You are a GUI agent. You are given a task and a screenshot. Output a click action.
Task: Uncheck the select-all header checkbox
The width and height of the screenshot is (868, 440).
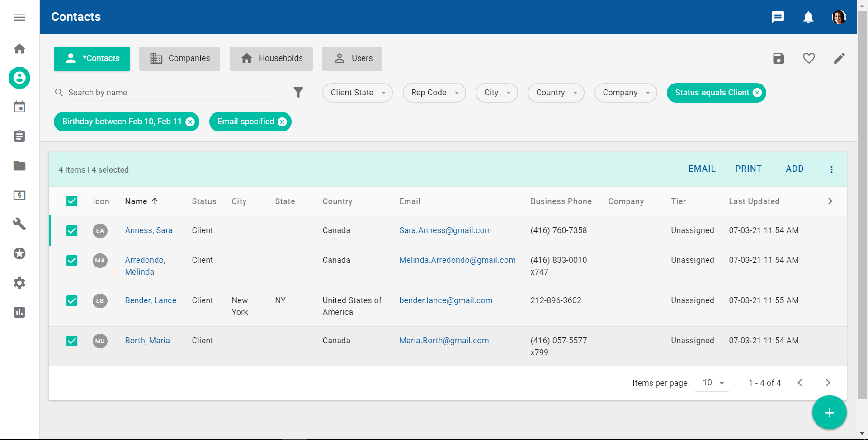pyautogui.click(x=72, y=201)
